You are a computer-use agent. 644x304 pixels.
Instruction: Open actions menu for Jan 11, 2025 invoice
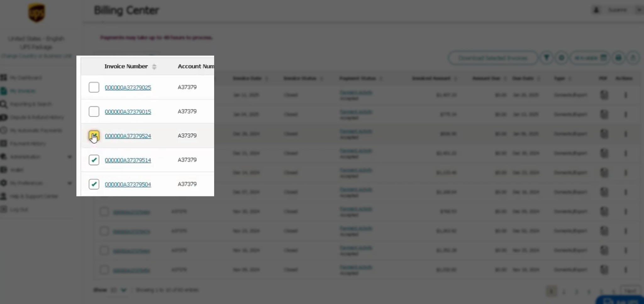[x=625, y=95]
